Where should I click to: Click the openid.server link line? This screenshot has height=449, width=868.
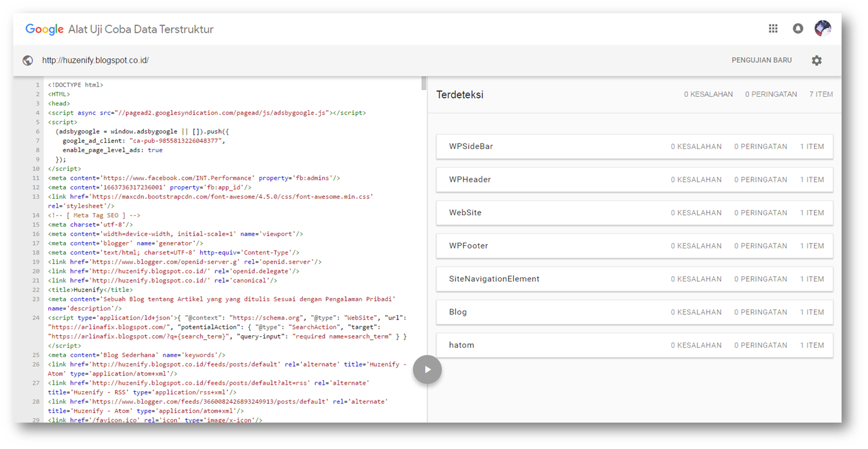(185, 262)
